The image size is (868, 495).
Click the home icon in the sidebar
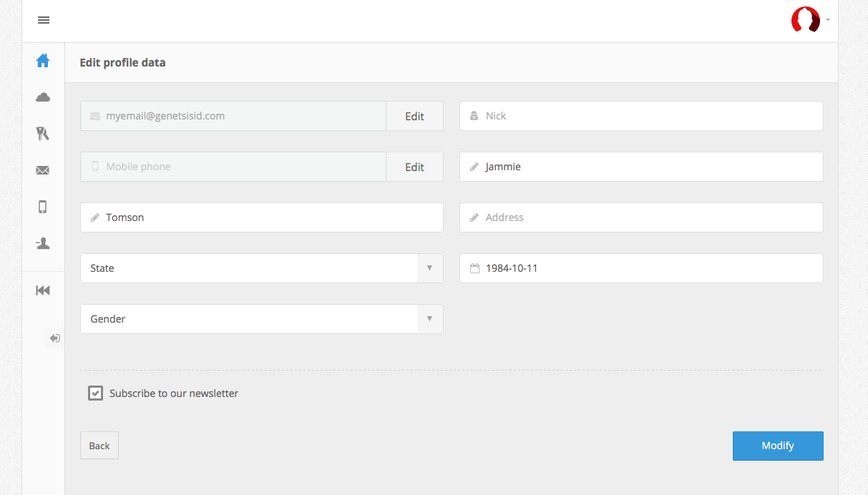[x=43, y=61]
